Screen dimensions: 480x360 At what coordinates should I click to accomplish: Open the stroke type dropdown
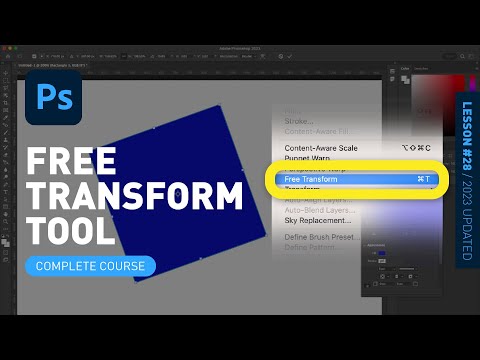pyautogui.click(x=408, y=269)
